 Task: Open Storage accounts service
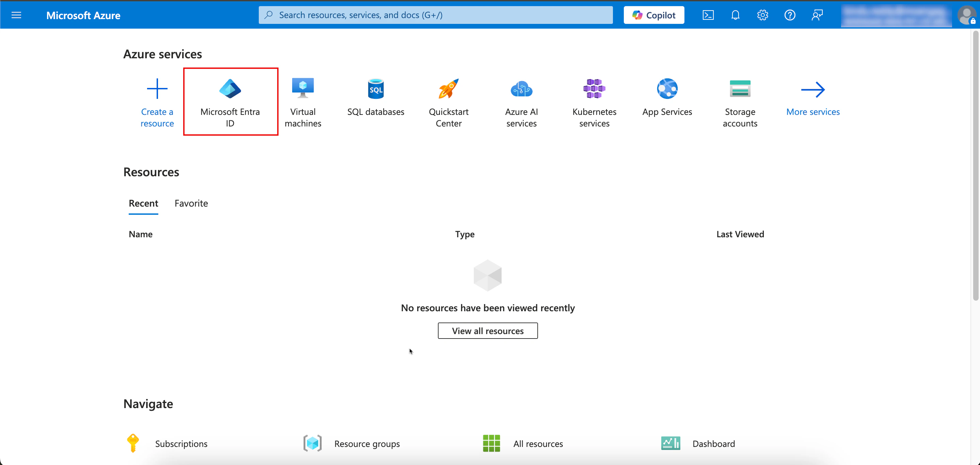click(x=740, y=101)
